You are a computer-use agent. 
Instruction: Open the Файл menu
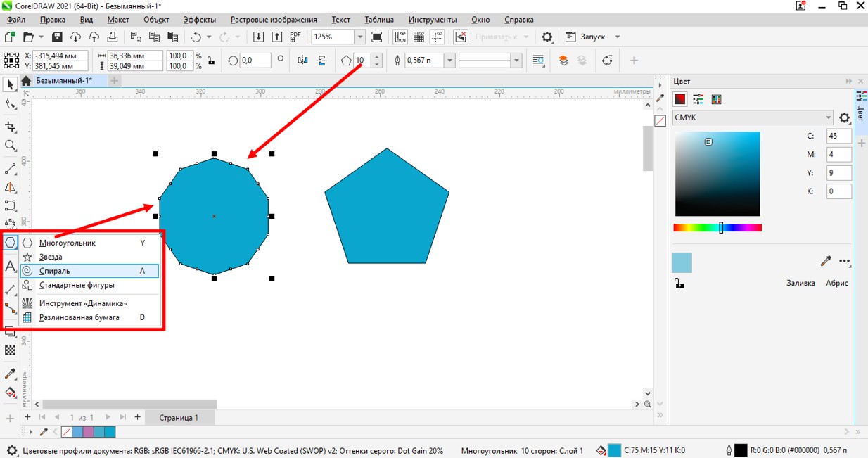pos(15,20)
